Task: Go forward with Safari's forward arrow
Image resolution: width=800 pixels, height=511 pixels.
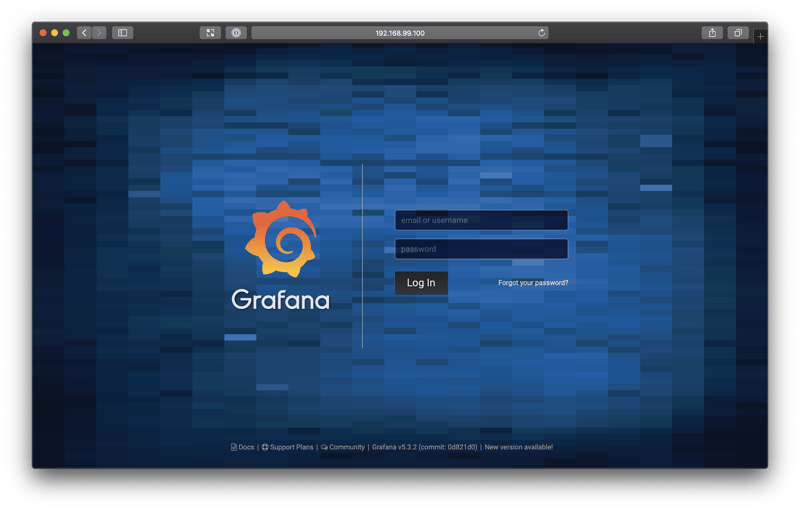Action: click(99, 33)
